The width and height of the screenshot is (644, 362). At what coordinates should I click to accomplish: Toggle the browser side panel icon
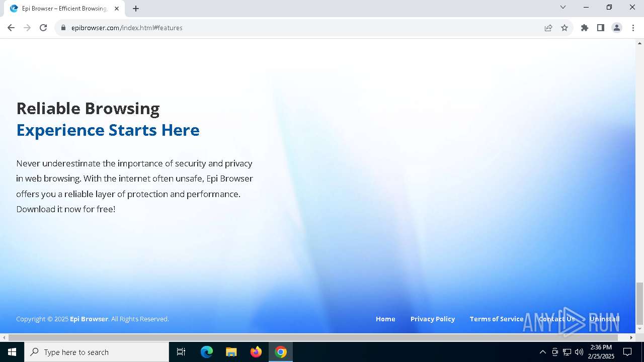[601, 28]
